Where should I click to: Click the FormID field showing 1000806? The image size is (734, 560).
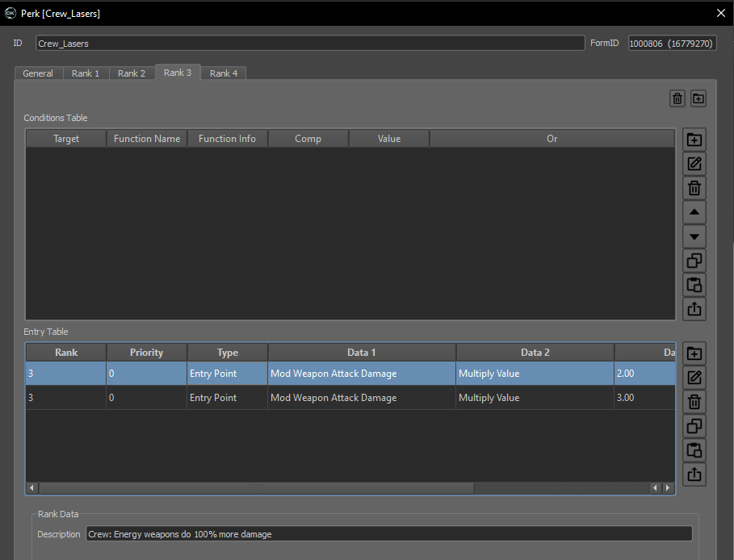[672, 43]
